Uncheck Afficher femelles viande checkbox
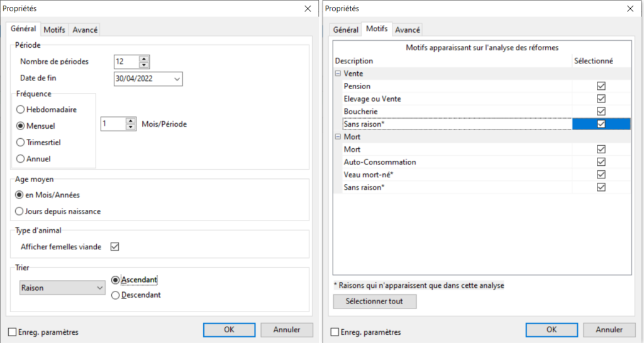Screen dimensions: 644x343 pos(114,247)
